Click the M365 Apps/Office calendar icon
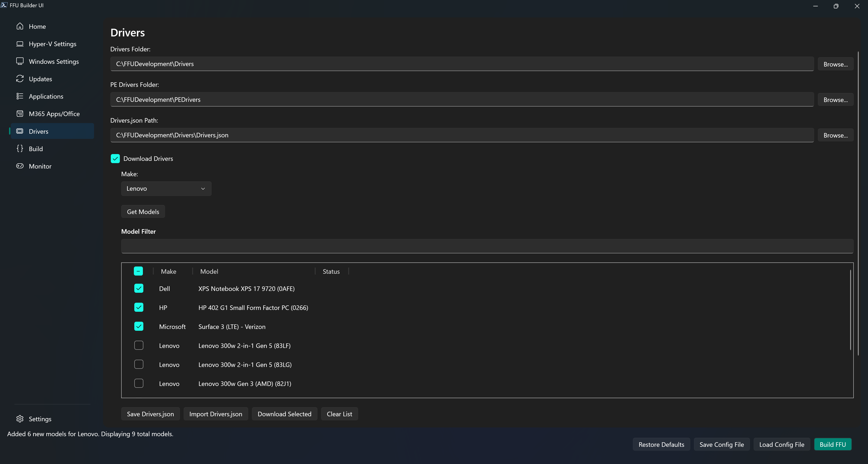The height and width of the screenshot is (464, 868). (x=20, y=114)
